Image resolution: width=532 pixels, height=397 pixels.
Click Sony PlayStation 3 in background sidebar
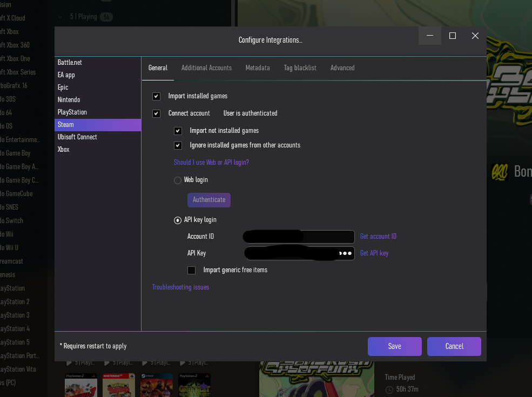[x=15, y=315]
